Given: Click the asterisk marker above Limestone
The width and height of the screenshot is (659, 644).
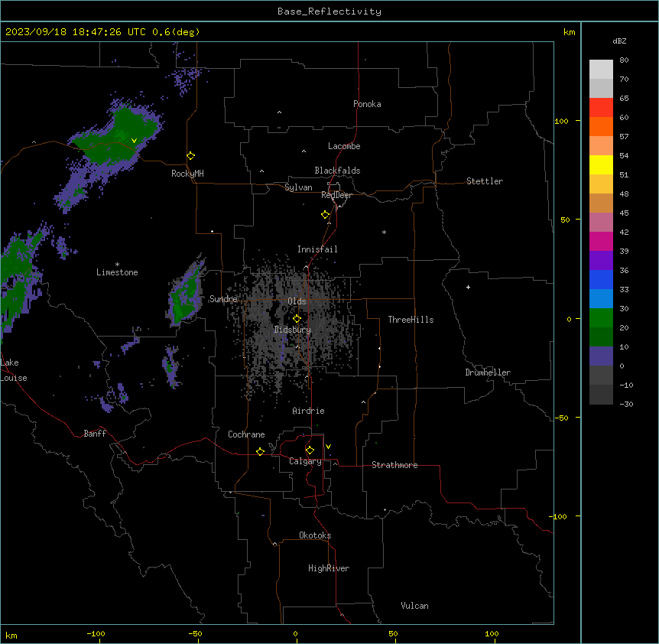Looking at the screenshot, I should 117,265.
